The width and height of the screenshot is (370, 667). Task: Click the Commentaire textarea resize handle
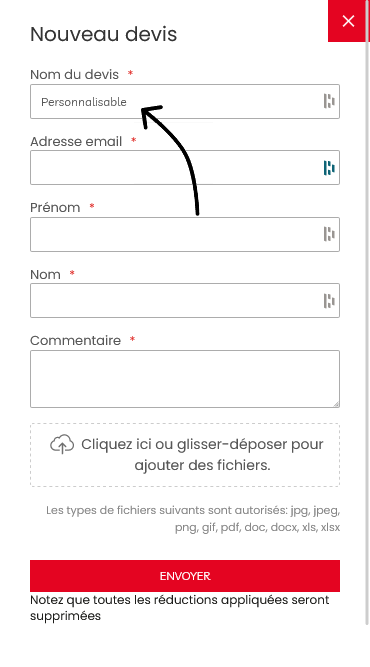pos(336,404)
